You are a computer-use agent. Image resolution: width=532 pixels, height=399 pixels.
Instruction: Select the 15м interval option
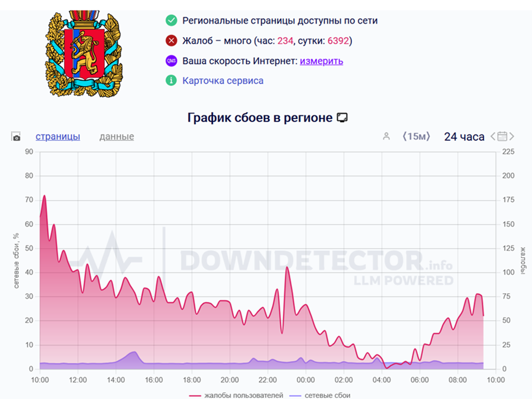pos(416,136)
